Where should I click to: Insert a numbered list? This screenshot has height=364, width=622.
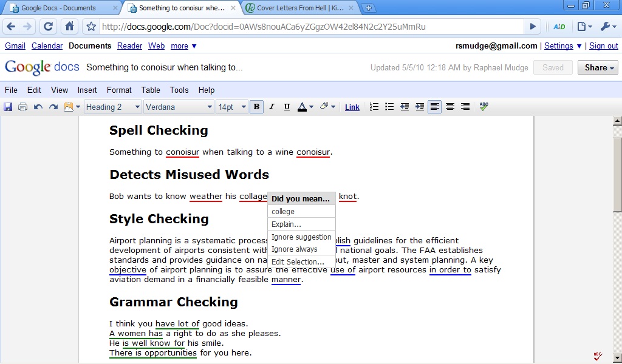tap(374, 107)
